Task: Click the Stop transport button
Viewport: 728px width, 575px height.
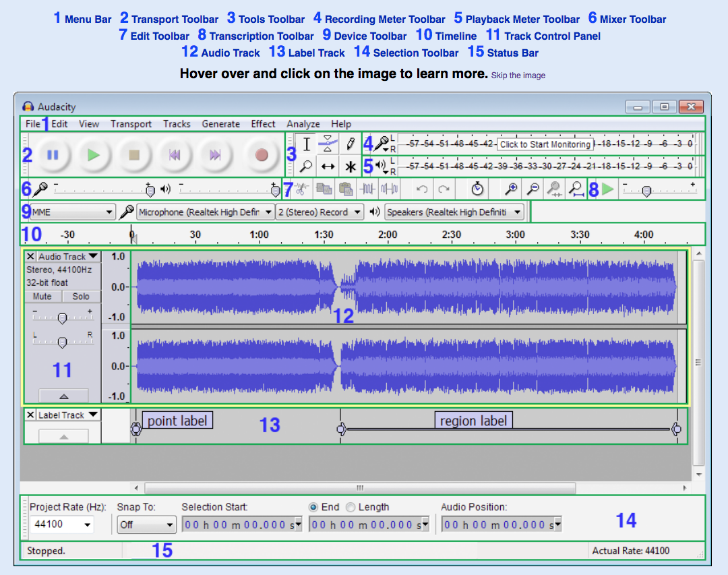Action: pos(134,155)
